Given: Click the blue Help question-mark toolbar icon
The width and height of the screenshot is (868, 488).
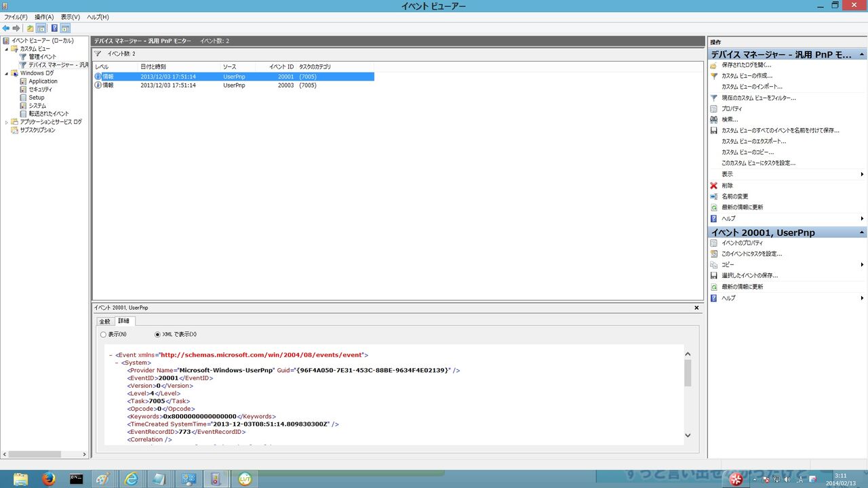Looking at the screenshot, I should point(54,28).
